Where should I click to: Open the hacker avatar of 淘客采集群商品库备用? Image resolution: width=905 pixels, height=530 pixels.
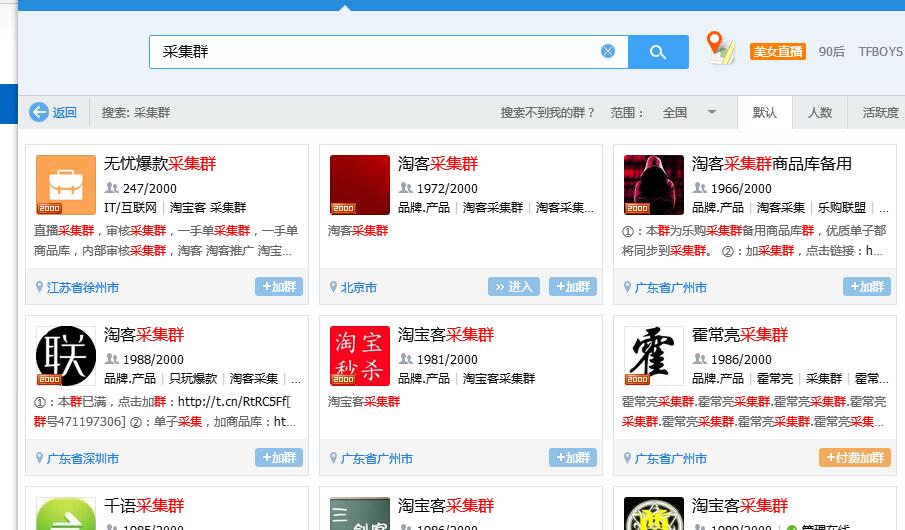click(654, 185)
